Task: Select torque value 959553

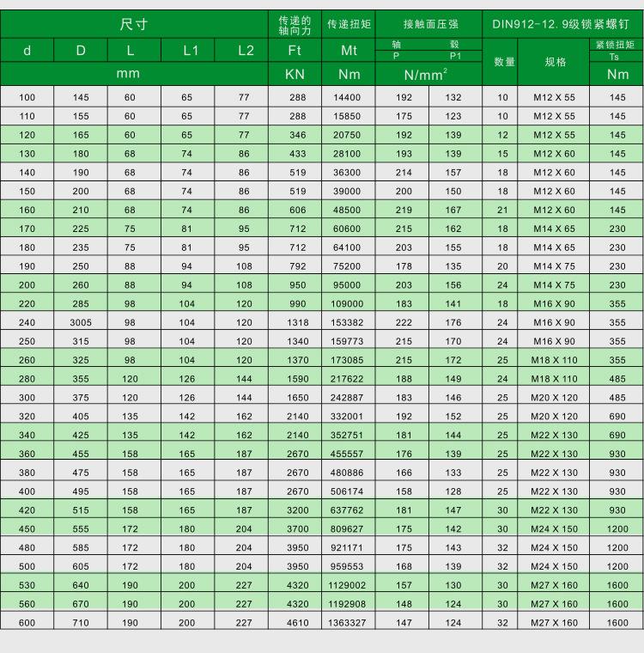Action: click(x=347, y=566)
